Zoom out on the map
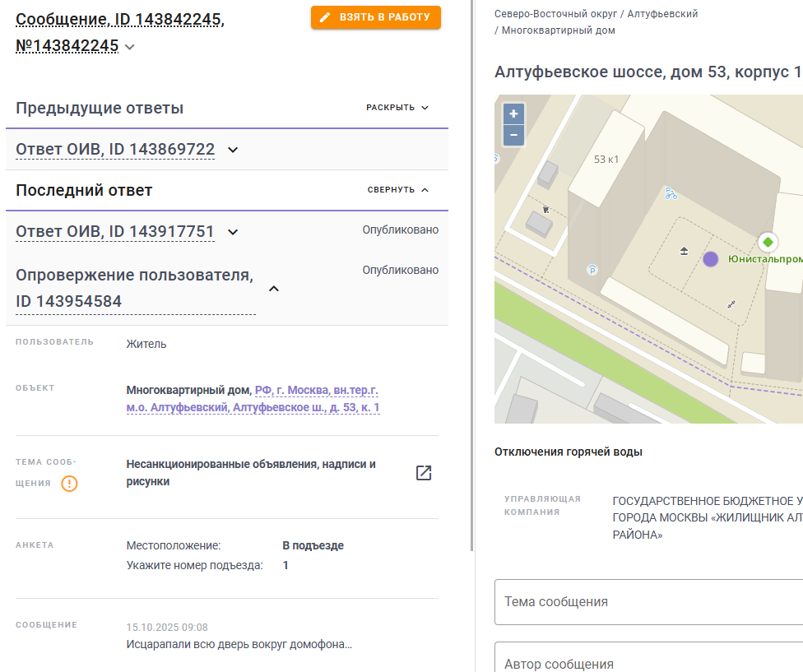This screenshot has height=672, width=803. 513,135
